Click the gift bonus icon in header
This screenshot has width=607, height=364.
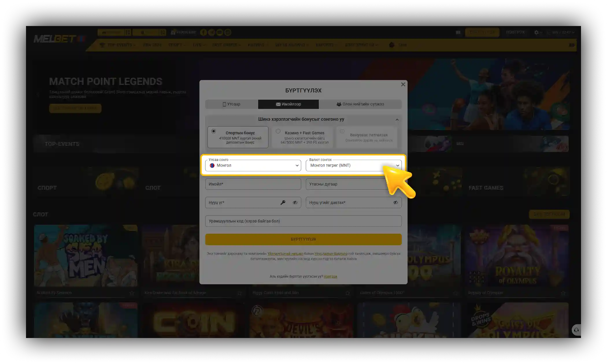pos(173,32)
